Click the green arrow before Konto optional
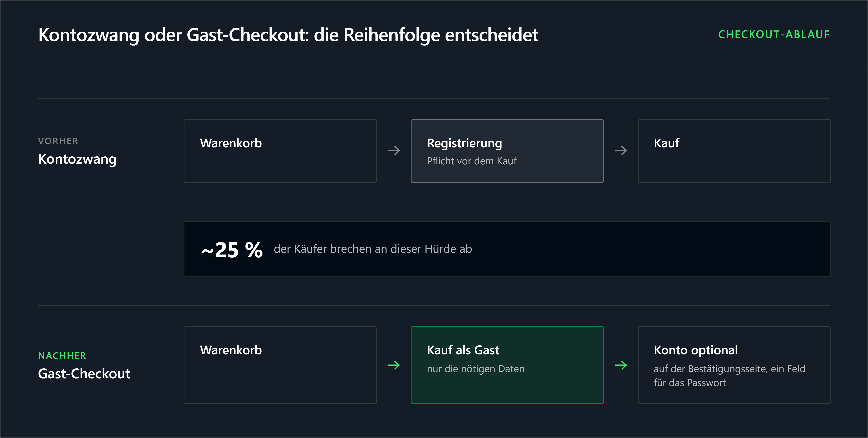Screen dimensions: 868x438 pos(621,365)
